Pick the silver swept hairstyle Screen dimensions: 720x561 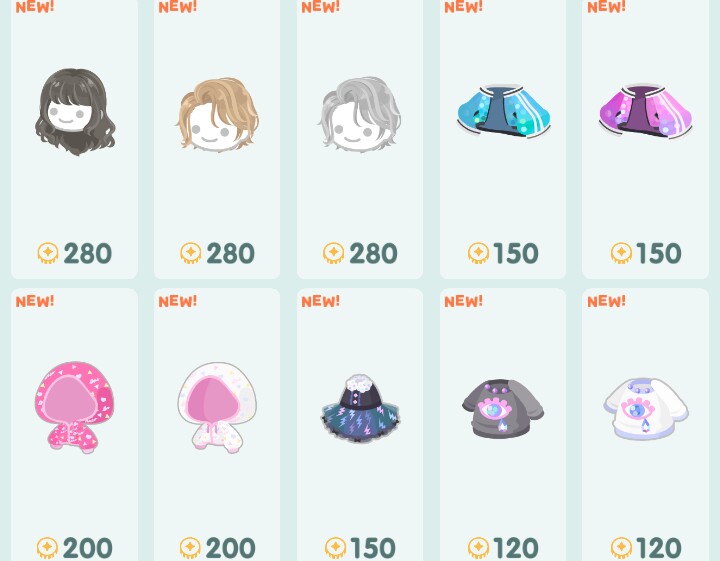pyautogui.click(x=360, y=114)
